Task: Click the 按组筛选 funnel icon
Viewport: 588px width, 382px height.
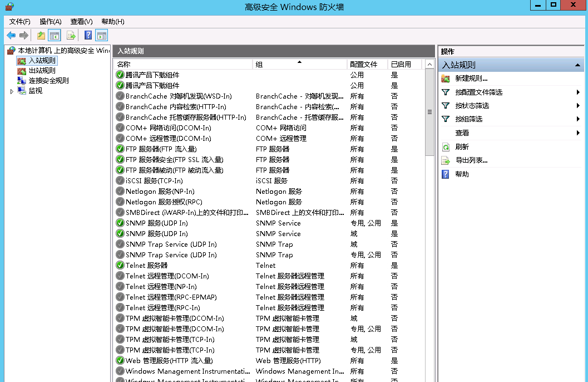Action: pos(446,119)
